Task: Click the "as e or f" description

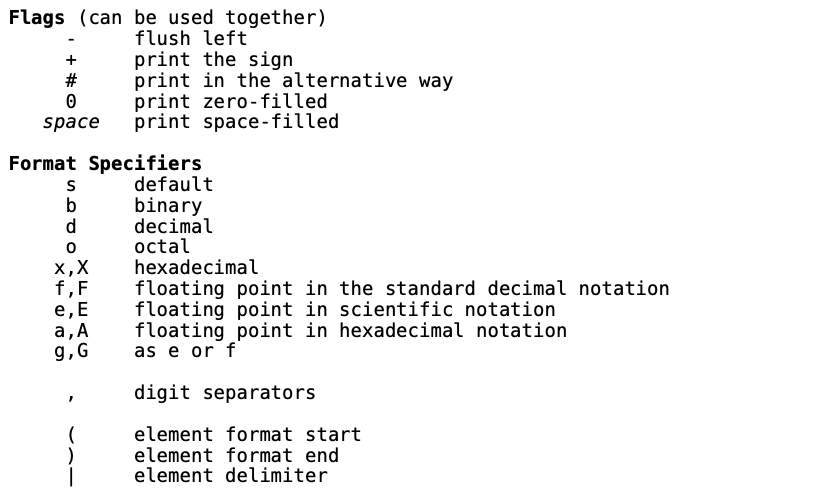Action: point(185,351)
